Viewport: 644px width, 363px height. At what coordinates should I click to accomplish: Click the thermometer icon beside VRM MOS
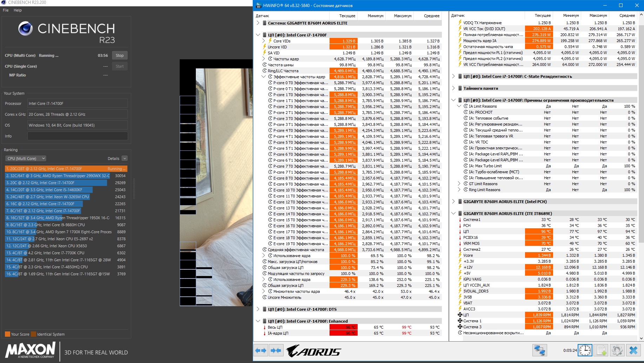[x=460, y=243]
